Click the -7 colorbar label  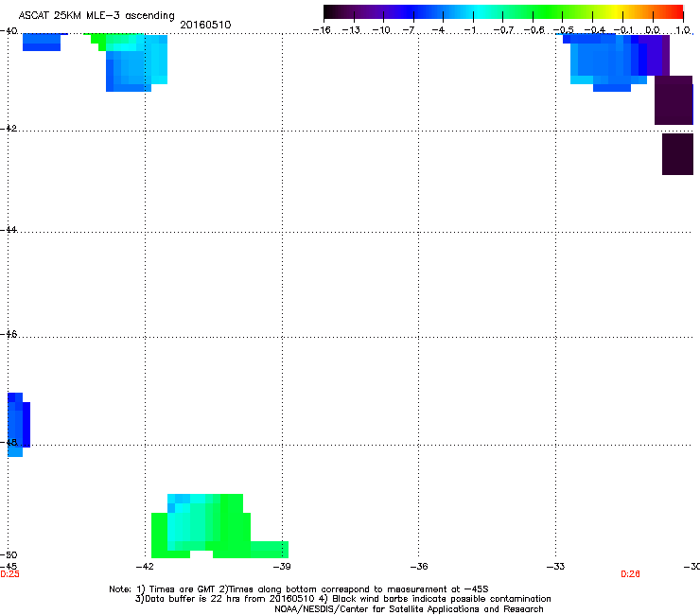point(409,30)
